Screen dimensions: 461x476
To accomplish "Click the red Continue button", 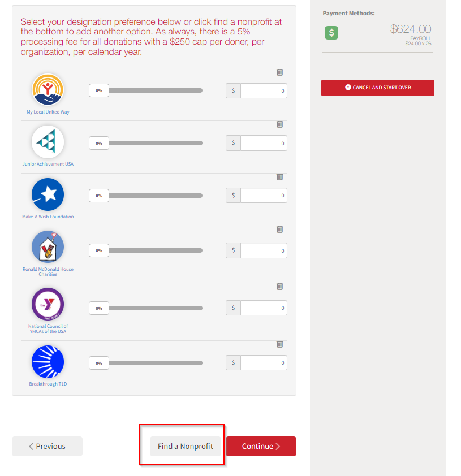I will tap(261, 446).
